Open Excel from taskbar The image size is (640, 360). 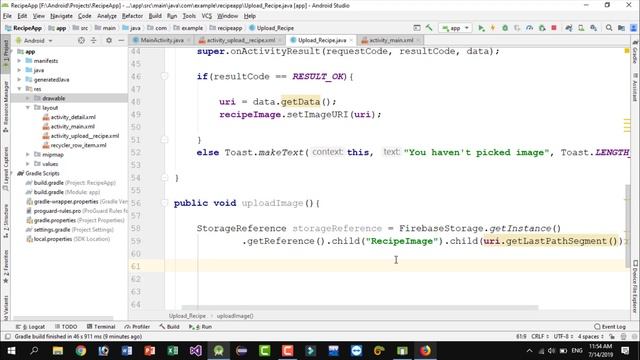pos(173,351)
